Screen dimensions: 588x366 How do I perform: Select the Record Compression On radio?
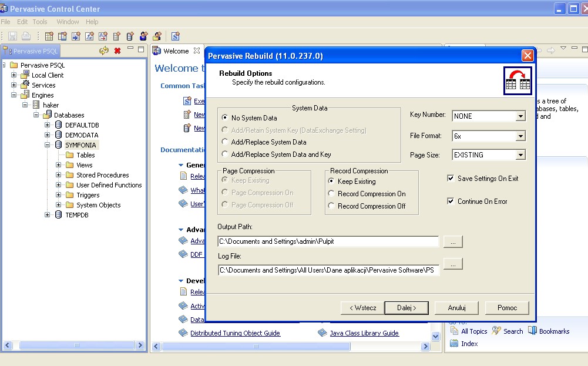(x=331, y=193)
